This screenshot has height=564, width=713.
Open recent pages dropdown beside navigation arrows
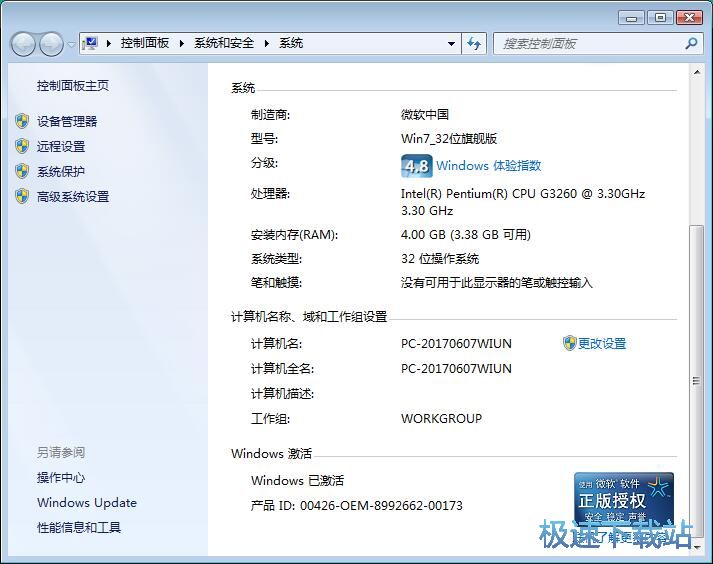[x=71, y=44]
